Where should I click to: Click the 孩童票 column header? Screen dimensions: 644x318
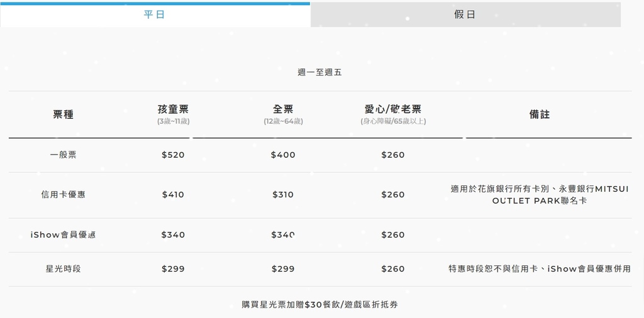coord(173,110)
